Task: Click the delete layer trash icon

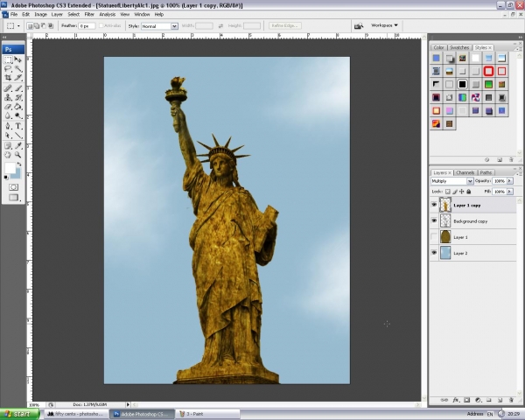Action: pyautogui.click(x=511, y=400)
